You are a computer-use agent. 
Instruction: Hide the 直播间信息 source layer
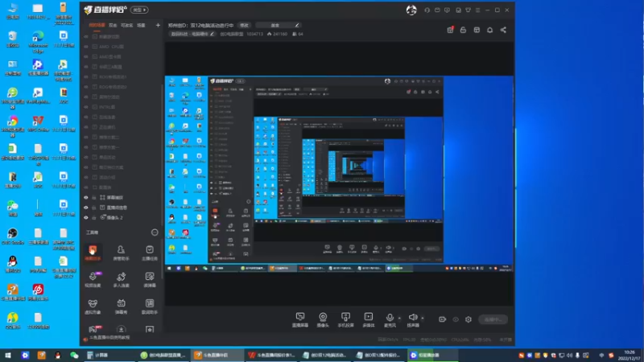86,207
